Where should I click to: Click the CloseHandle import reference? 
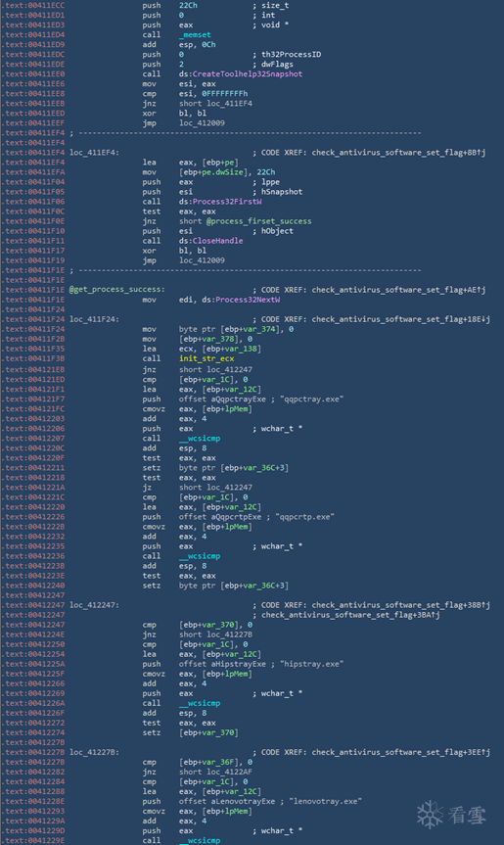(217, 241)
